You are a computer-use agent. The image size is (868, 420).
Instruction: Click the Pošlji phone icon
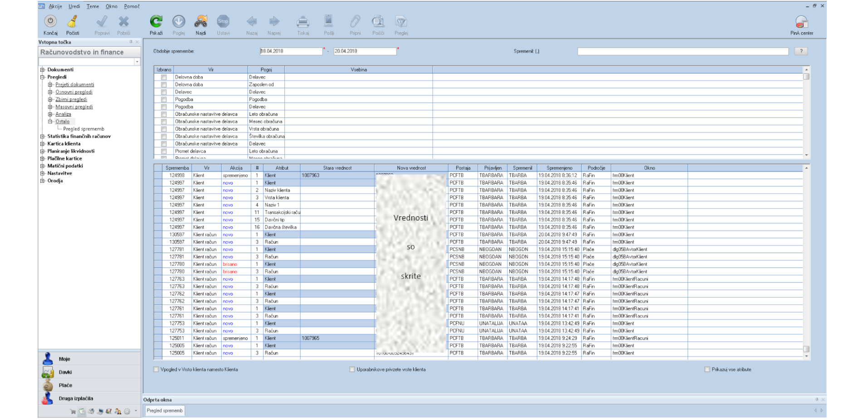[329, 21]
